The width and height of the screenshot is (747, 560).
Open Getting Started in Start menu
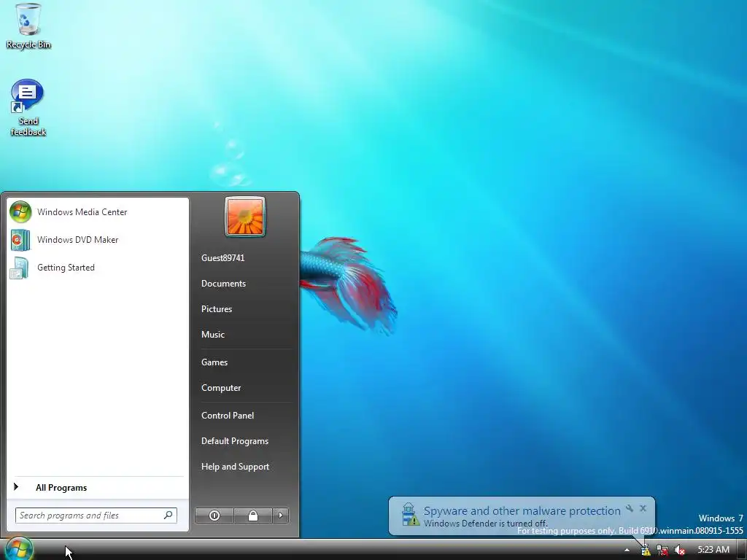(98, 268)
